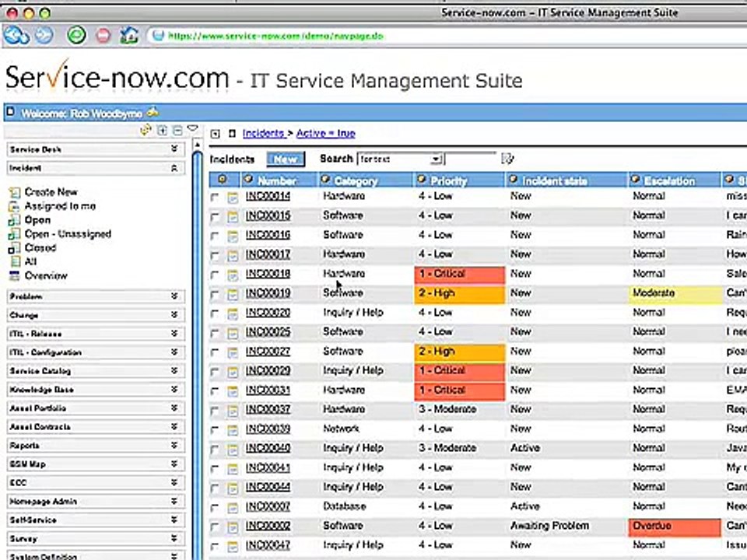This screenshot has width=747, height=560.
Task: Click the Active = true breadcrumb link
Action: 326,133
